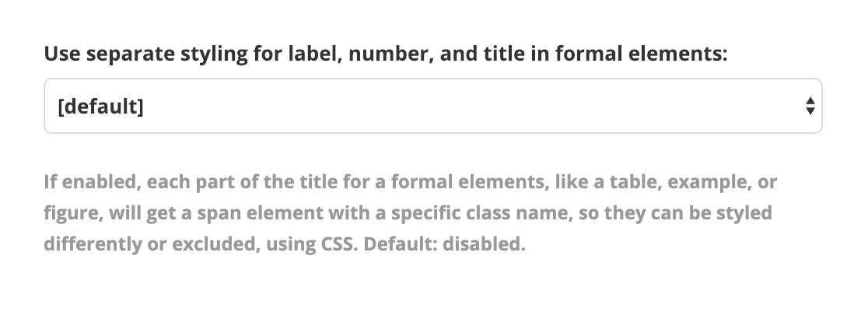Click the up-down arrows on the select box
The image size is (868, 319).
(810, 106)
